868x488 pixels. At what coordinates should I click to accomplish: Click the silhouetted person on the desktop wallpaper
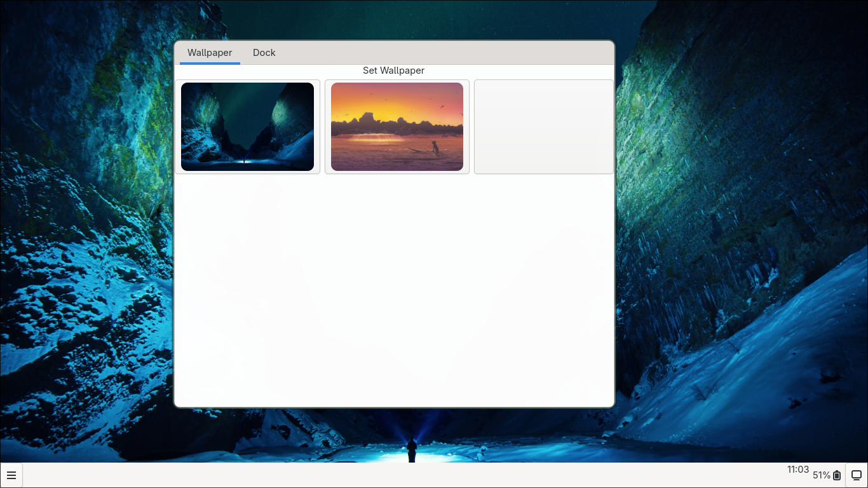tap(412, 449)
